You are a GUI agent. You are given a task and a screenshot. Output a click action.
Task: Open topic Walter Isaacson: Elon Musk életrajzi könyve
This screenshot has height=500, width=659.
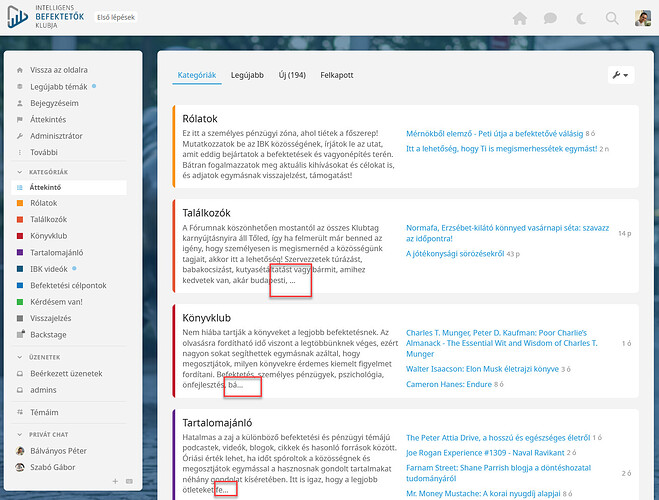point(482,369)
